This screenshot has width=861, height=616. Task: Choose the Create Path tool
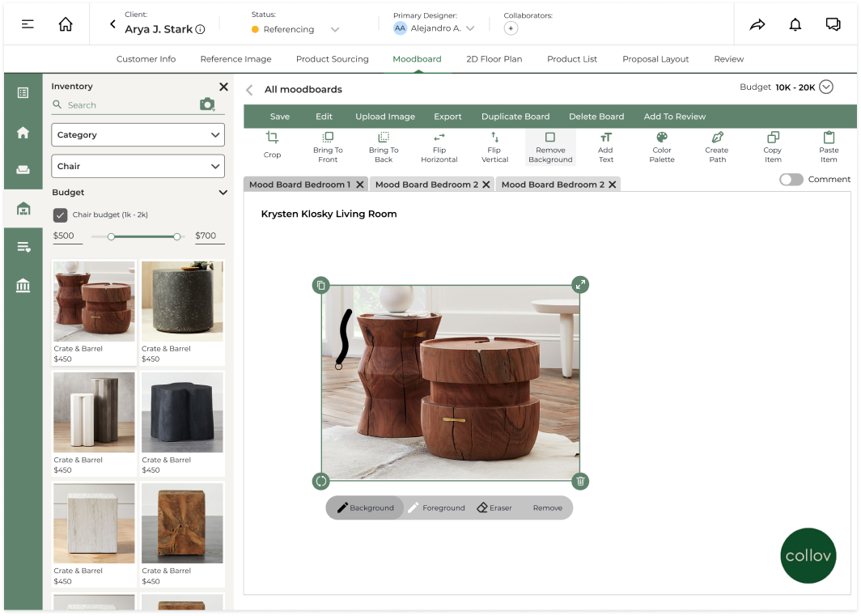(717, 147)
